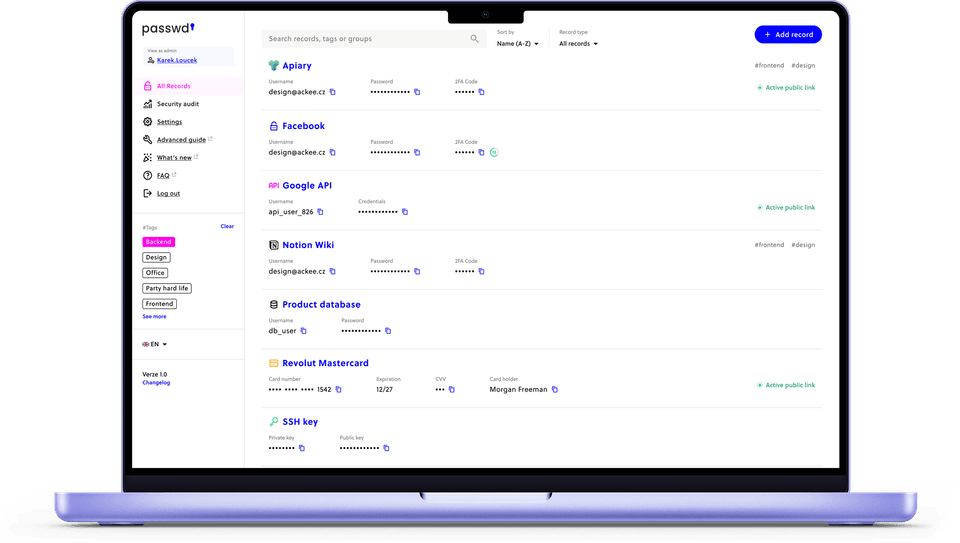
Task: Open Settings in the sidebar
Action: click(169, 122)
